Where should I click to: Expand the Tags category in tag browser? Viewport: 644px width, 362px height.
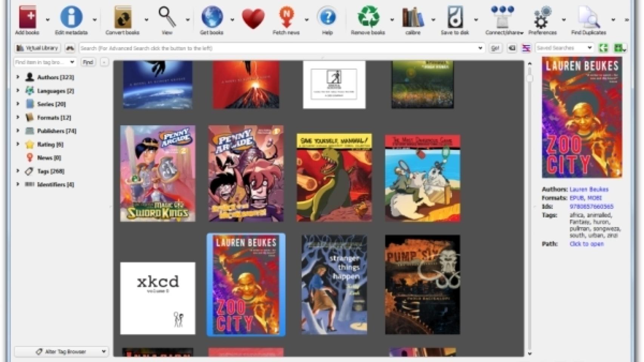[x=18, y=171]
